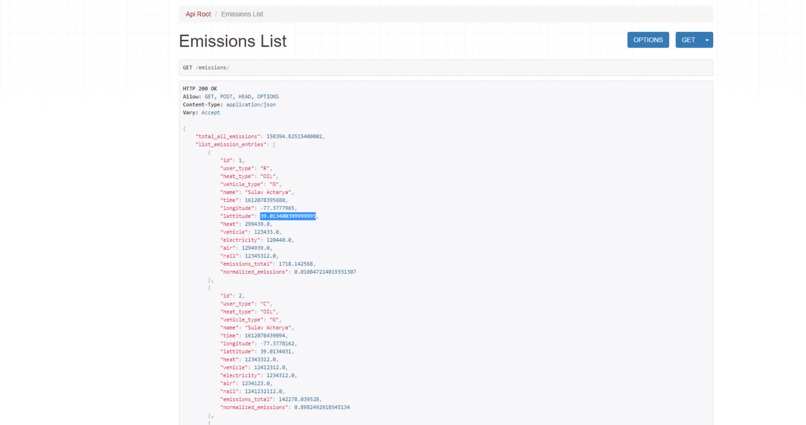Click the time 1612078395680 line
The image size is (806, 425).
[254, 200]
